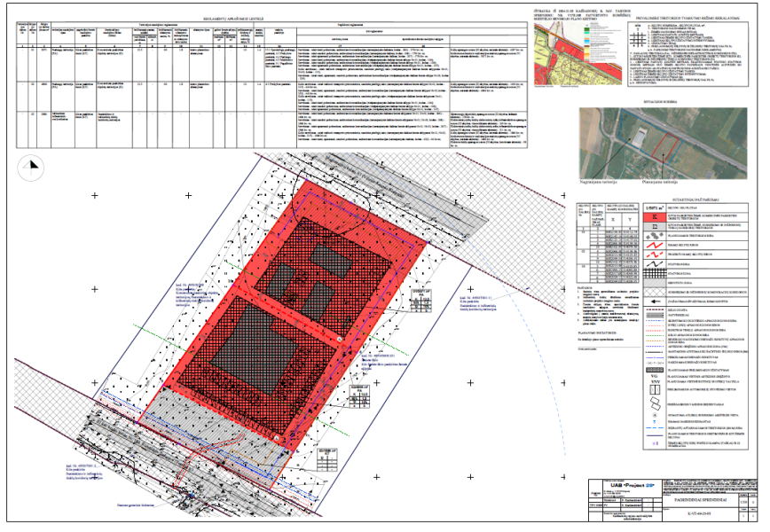
Task: Click the gray I2 legend swatch
Action: click(x=653, y=227)
